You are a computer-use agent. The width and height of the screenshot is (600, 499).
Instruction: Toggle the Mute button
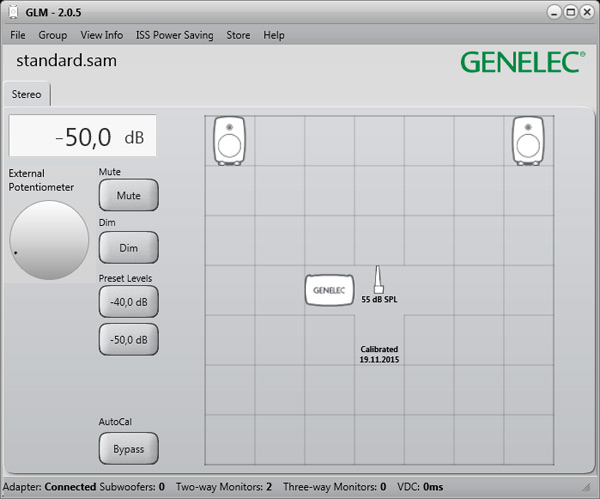point(129,195)
